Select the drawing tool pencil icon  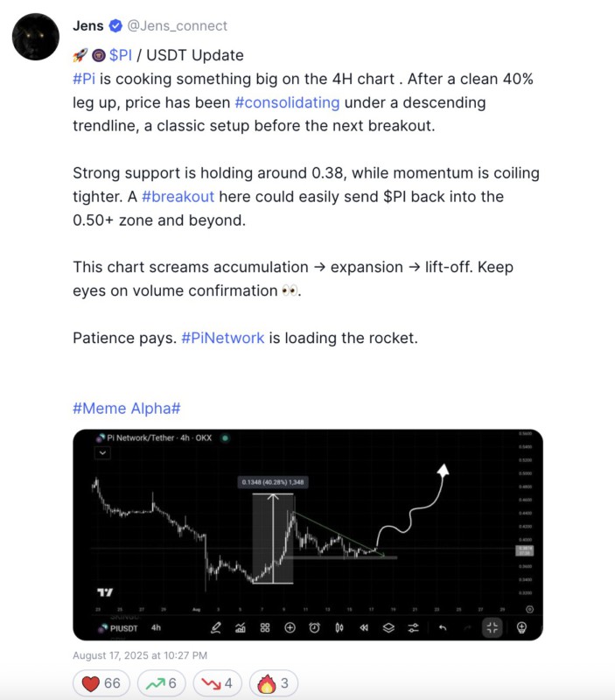217,627
